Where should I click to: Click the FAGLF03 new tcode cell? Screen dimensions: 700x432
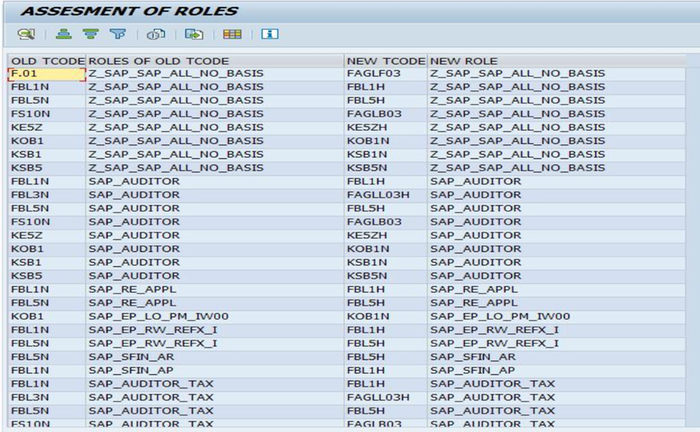click(x=372, y=74)
